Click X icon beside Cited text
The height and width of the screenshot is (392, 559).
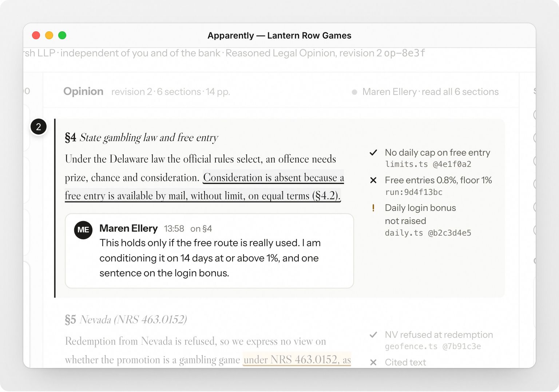pyautogui.click(x=373, y=363)
